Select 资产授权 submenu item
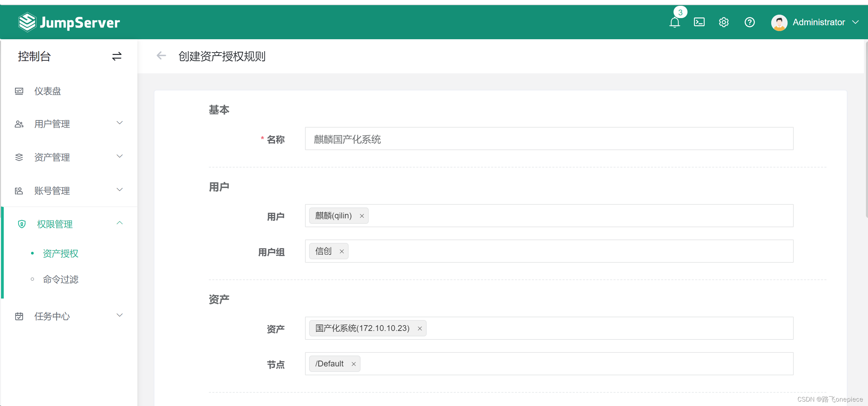The width and height of the screenshot is (868, 406). 61,253
